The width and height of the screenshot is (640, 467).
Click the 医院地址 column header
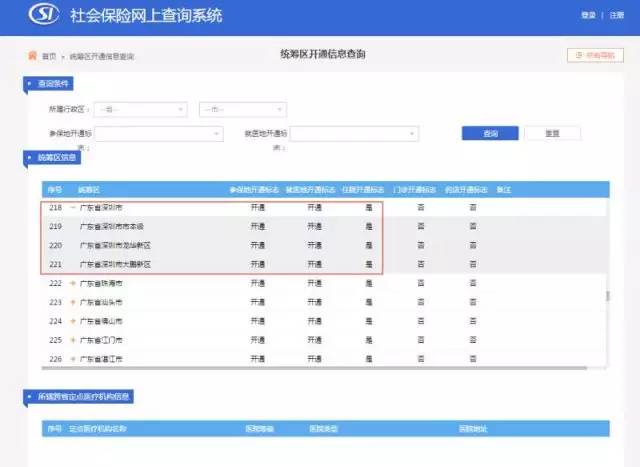473,429
